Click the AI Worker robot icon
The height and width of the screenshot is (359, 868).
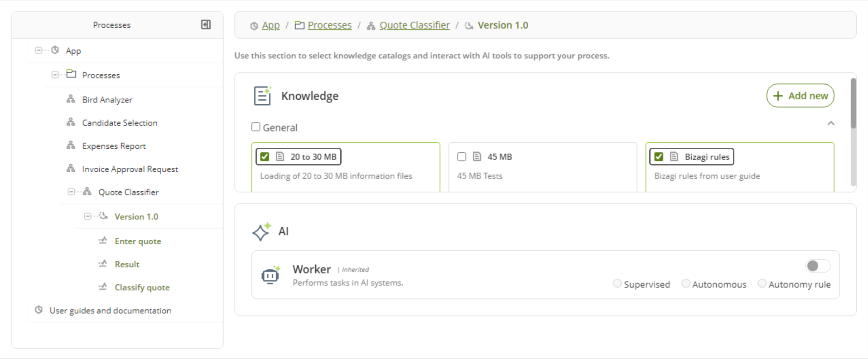pyautogui.click(x=270, y=275)
